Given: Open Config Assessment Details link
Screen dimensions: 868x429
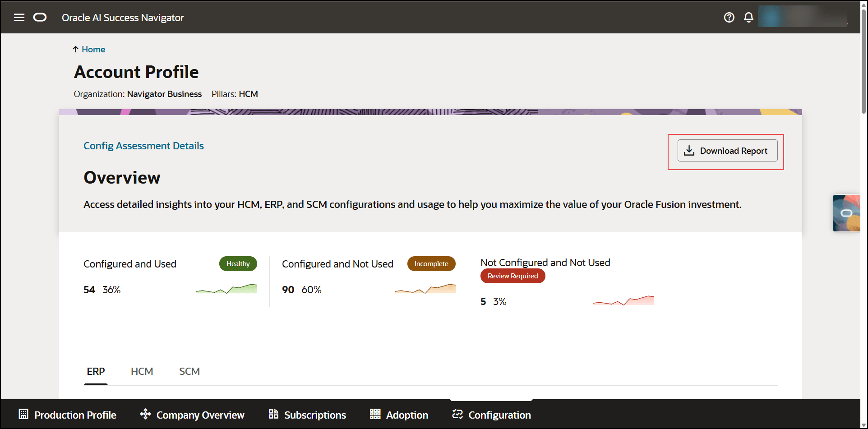Looking at the screenshot, I should point(143,146).
